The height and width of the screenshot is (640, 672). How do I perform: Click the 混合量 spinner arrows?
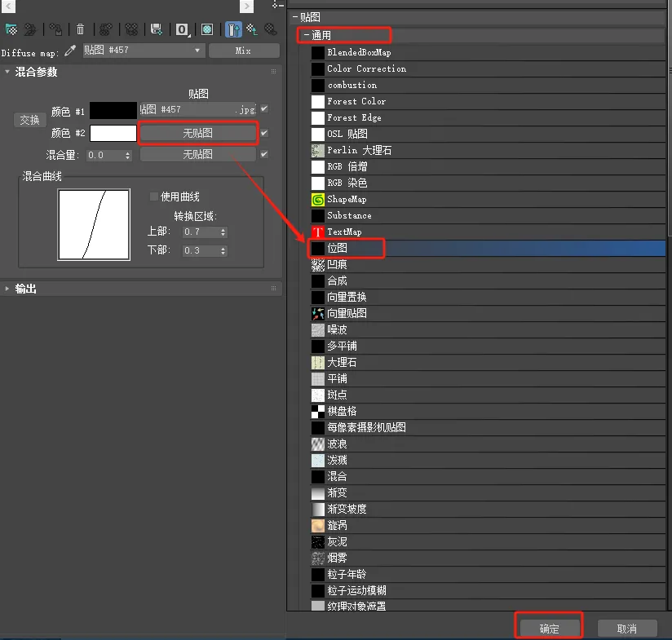128,155
